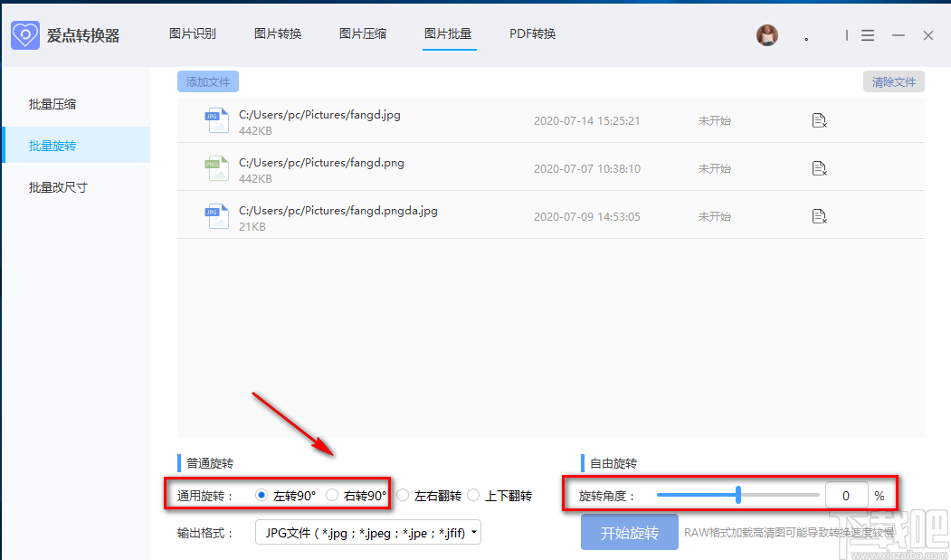Minimize the 爱点转换器 window
Image resolution: width=951 pixels, height=560 pixels.
pos(899,35)
